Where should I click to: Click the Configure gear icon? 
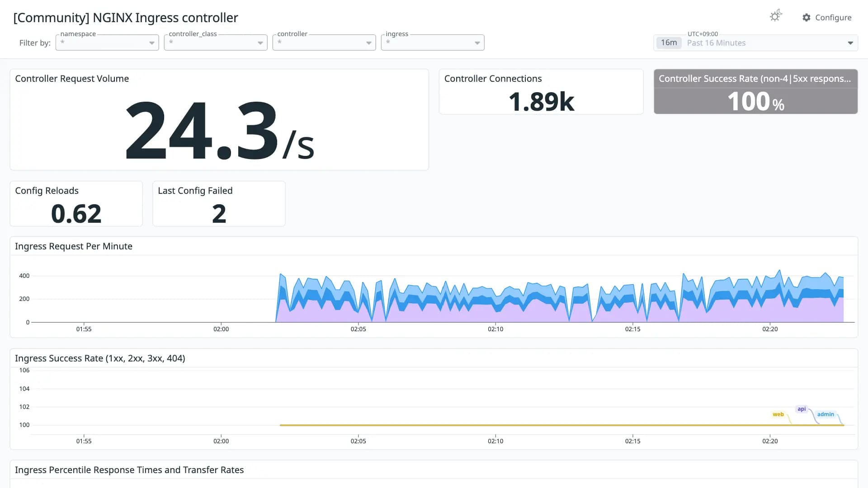pos(807,17)
